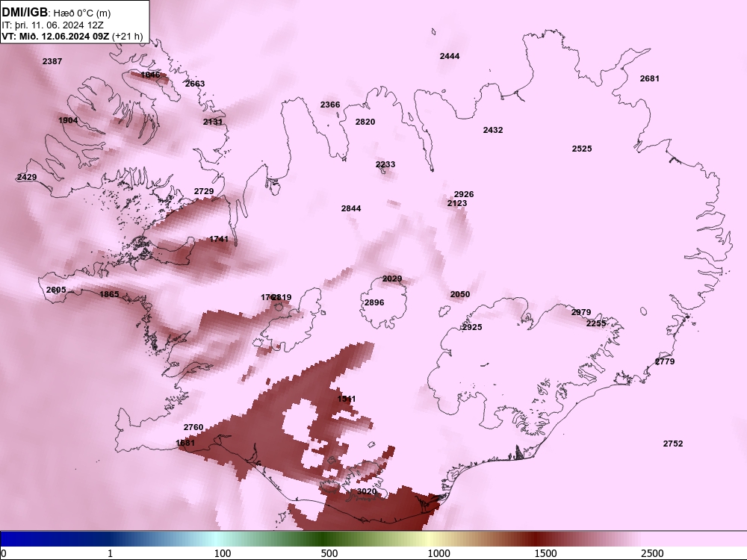
Task: Click the value 2432 on map
Action: (x=493, y=130)
